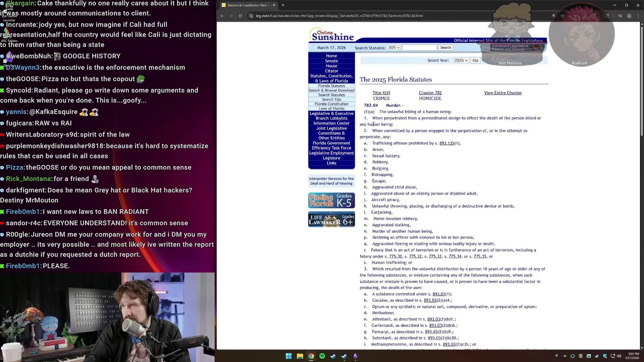644x362 pixels.
Task: Expand the Select Year dropdown
Action: pyautogui.click(x=461, y=60)
